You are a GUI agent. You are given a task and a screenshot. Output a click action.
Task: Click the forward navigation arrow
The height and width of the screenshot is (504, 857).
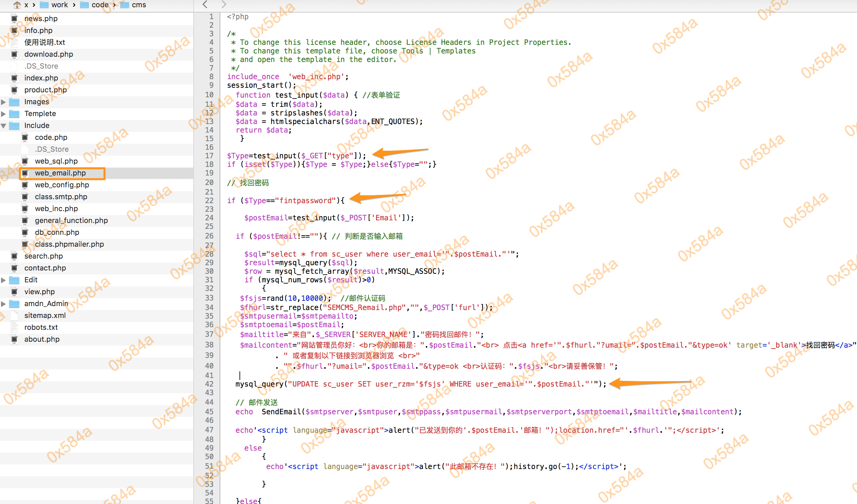[x=223, y=4]
